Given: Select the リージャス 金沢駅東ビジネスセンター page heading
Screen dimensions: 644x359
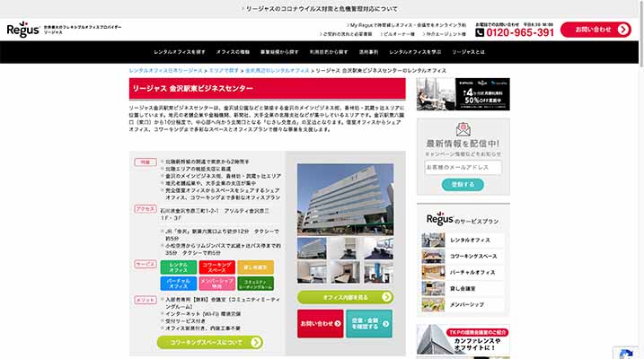Looking at the screenshot, I should pos(192,88).
